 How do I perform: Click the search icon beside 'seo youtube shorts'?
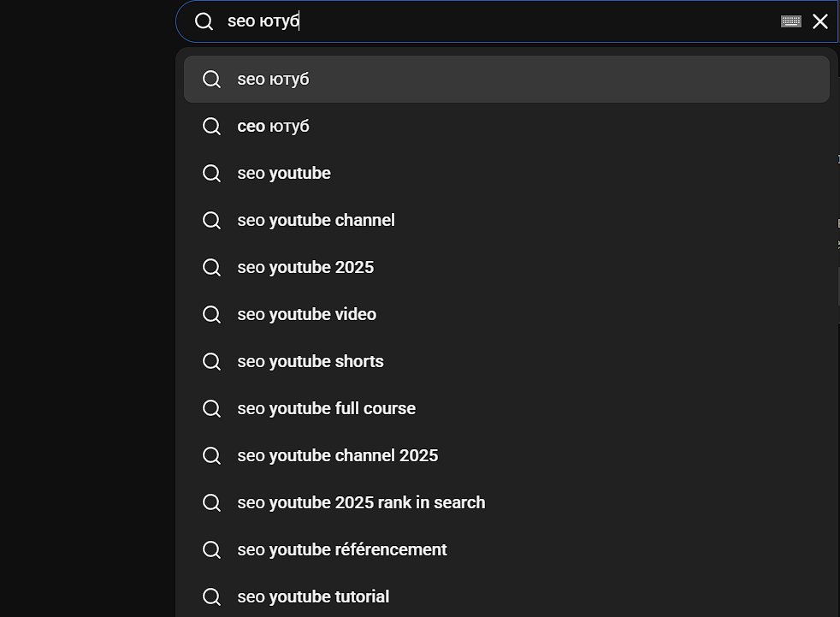tap(211, 362)
